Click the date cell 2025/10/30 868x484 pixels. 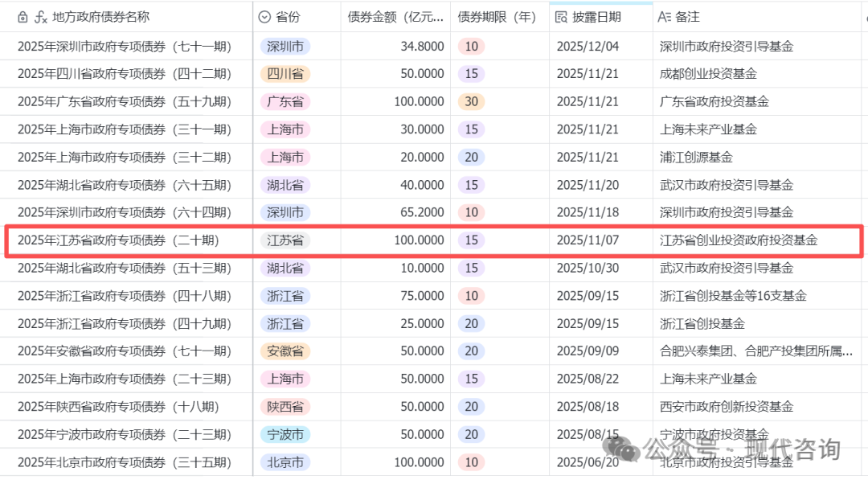tap(601, 268)
